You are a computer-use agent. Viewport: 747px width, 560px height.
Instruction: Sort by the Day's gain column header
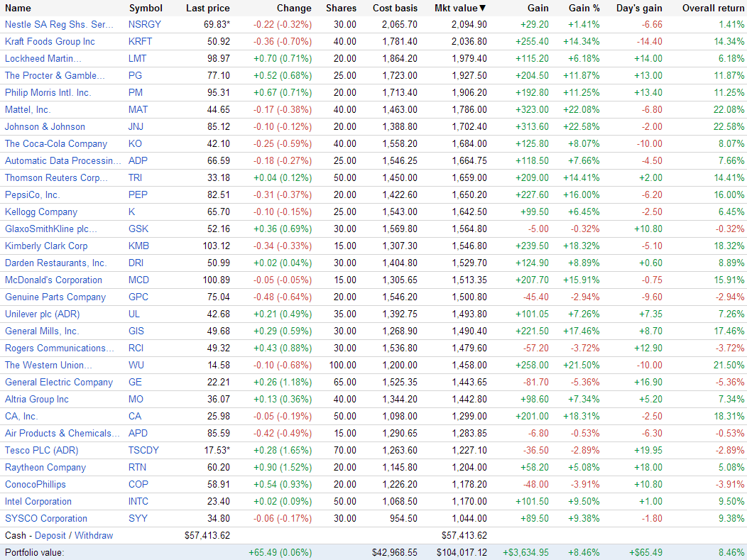[x=639, y=8]
